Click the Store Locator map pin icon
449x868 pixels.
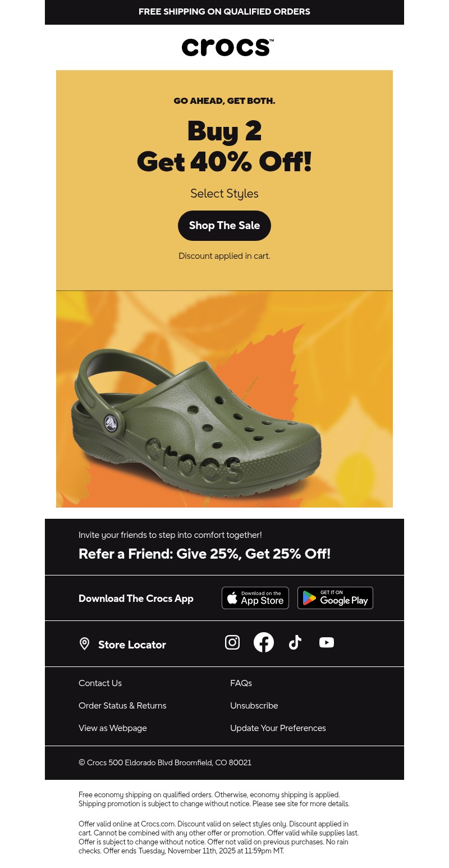(x=84, y=644)
